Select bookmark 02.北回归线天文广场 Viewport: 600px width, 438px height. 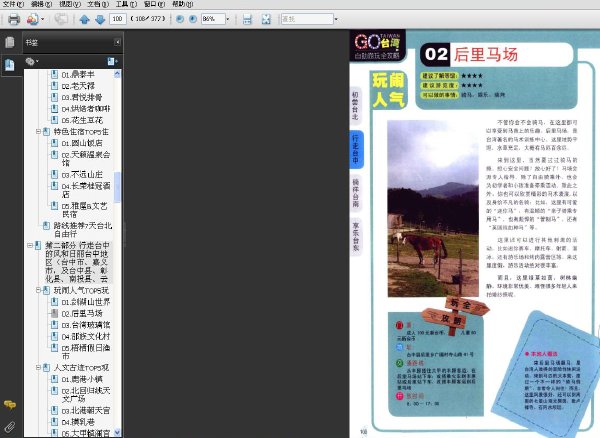click(x=86, y=394)
